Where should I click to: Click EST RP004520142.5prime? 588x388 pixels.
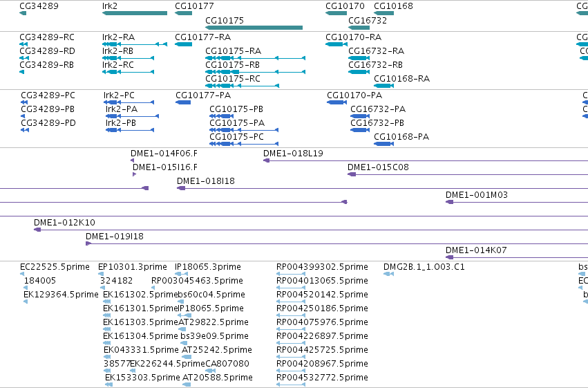[322, 295]
